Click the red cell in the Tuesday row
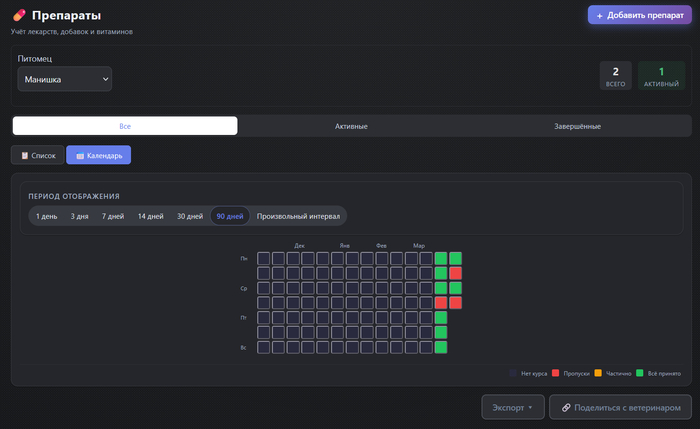This screenshot has width=700, height=429. [x=455, y=273]
